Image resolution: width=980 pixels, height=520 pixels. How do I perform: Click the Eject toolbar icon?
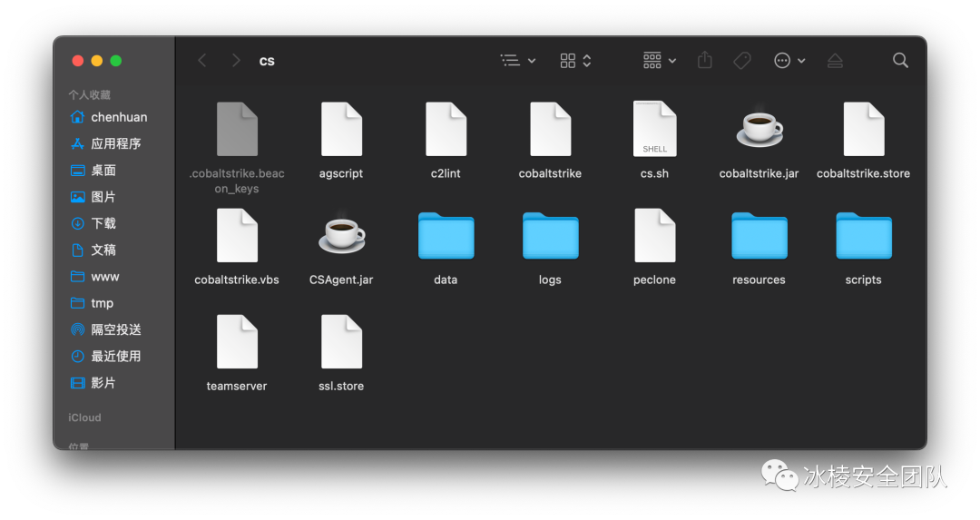(835, 61)
